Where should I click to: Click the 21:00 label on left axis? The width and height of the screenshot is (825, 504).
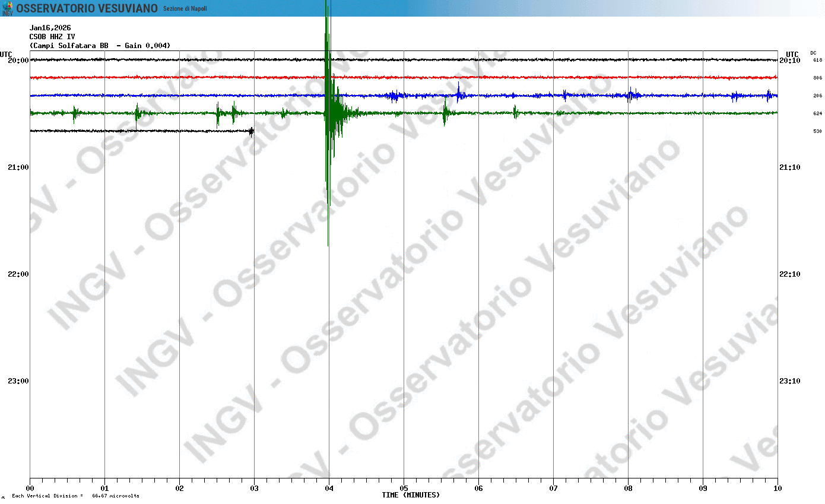click(x=18, y=167)
